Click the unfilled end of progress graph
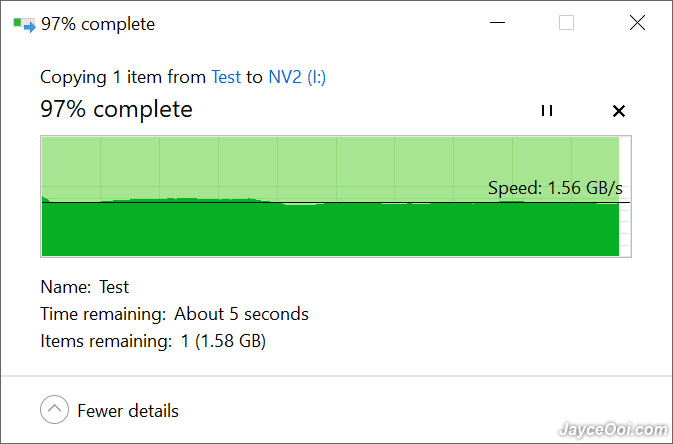Screen dimensions: 673x444 pos(624,197)
